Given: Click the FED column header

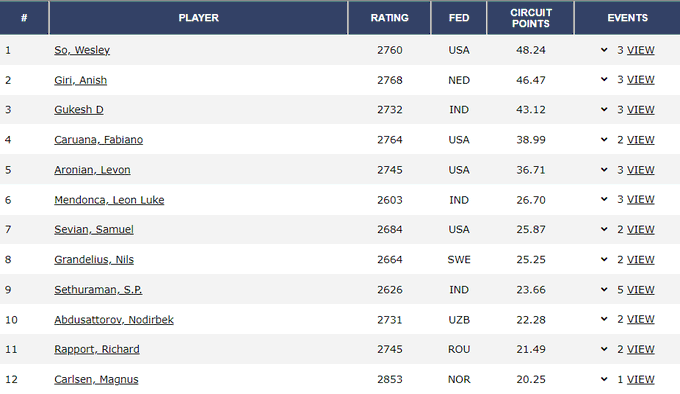Looking at the screenshot, I should pyautogui.click(x=459, y=18).
